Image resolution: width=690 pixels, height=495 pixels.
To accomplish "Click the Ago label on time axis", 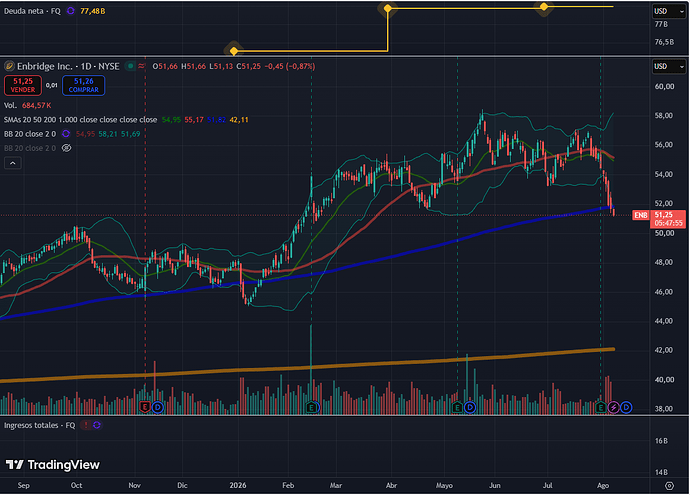I will point(603,485).
